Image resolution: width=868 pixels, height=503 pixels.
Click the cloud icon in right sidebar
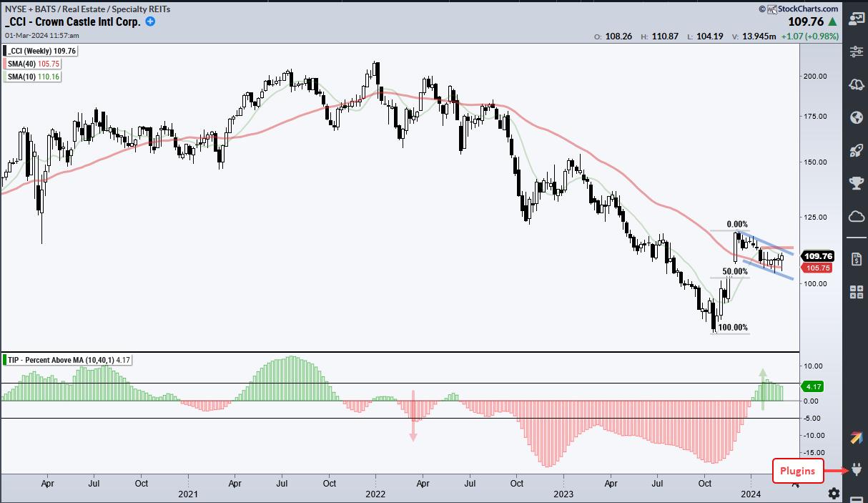(x=856, y=216)
